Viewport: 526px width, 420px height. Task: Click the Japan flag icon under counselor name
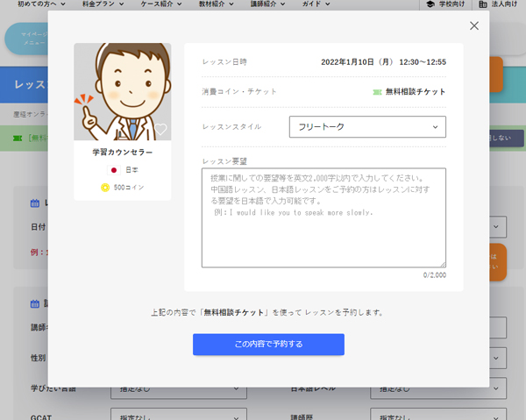(112, 170)
